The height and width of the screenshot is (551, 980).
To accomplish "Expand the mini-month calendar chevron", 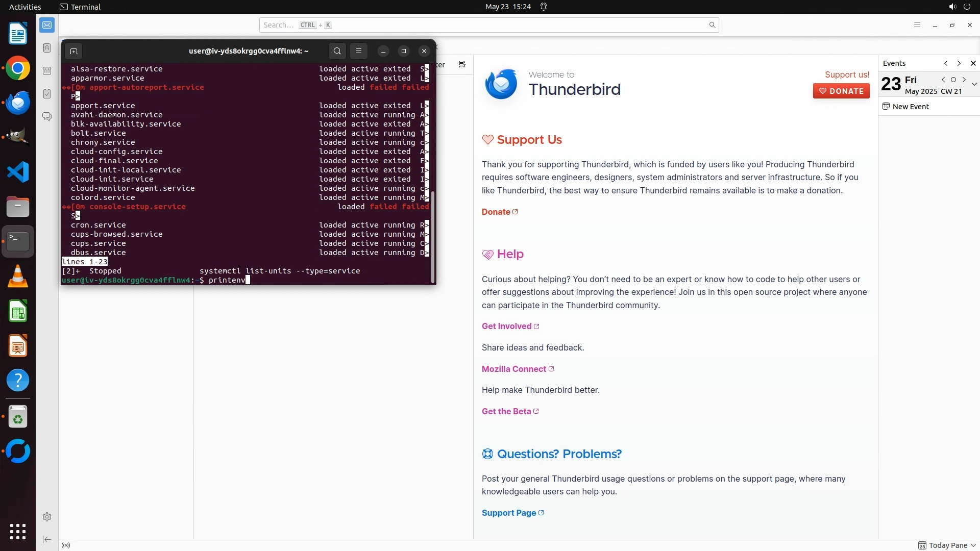I will [974, 84].
